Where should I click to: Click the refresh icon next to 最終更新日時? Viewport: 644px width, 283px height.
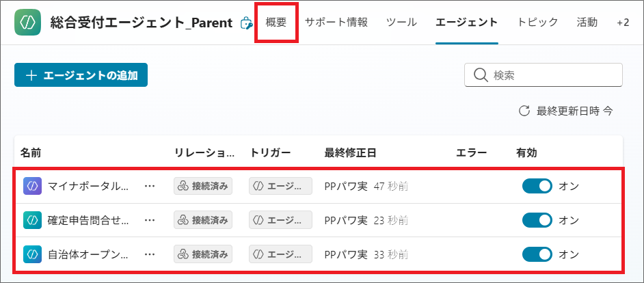[x=524, y=111]
